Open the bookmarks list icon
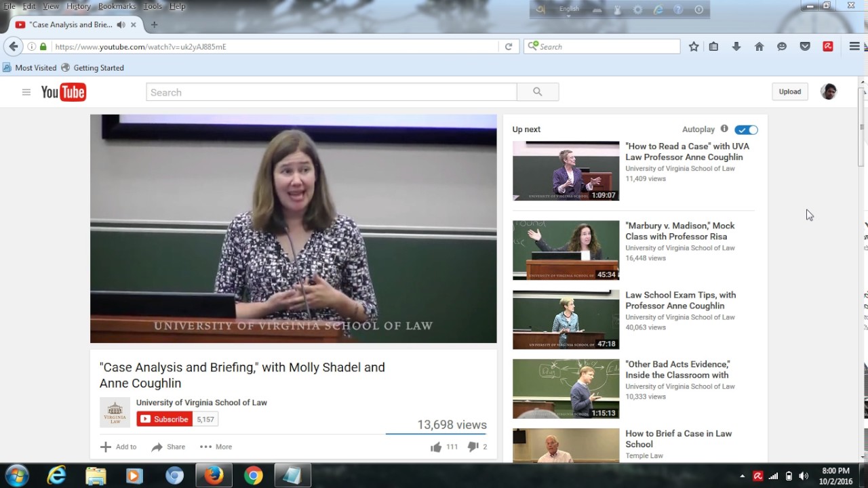The image size is (868, 488). pyautogui.click(x=713, y=47)
